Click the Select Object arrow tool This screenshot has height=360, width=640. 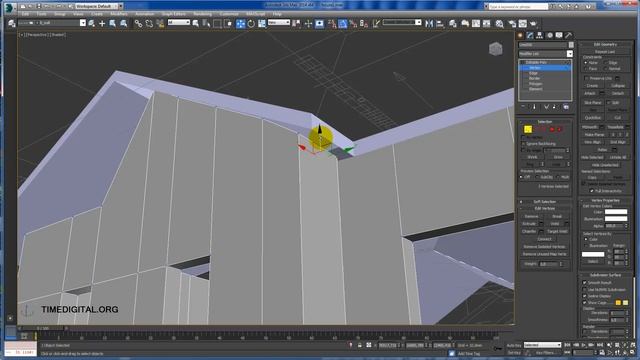(x=196, y=23)
